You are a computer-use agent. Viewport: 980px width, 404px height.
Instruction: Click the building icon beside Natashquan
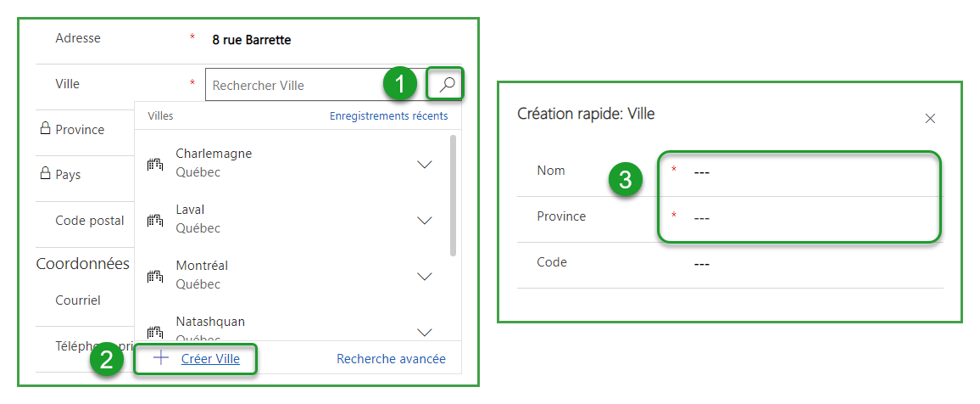click(x=155, y=331)
